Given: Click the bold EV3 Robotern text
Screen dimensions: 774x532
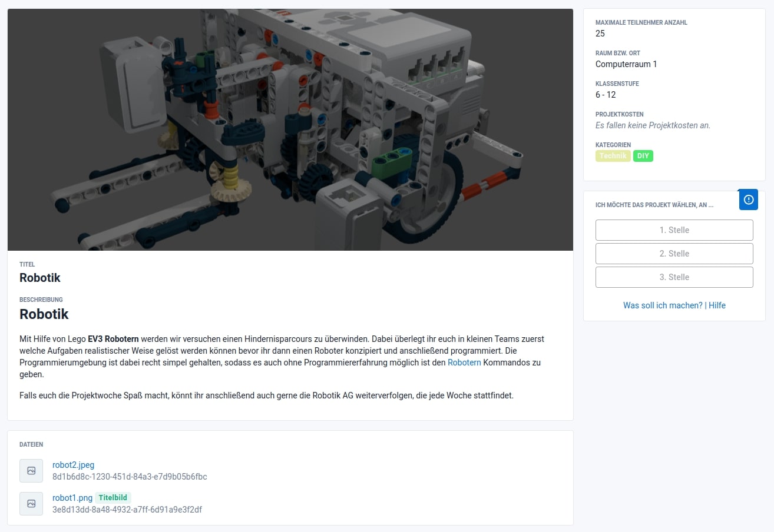Looking at the screenshot, I should [113, 339].
